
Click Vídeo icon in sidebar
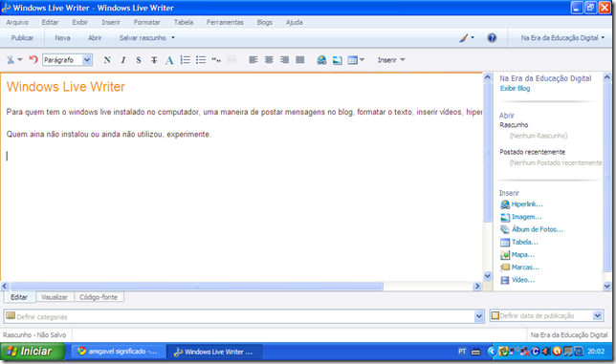pos(505,280)
